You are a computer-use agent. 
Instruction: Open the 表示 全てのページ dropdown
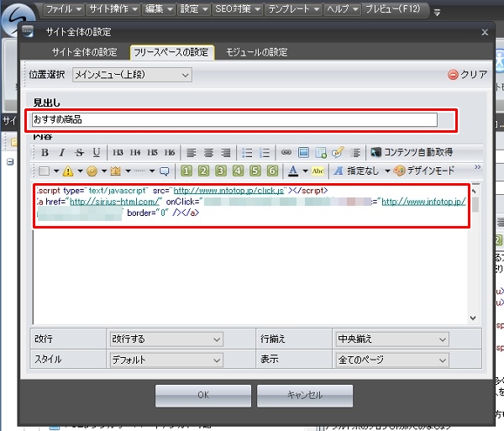click(392, 360)
